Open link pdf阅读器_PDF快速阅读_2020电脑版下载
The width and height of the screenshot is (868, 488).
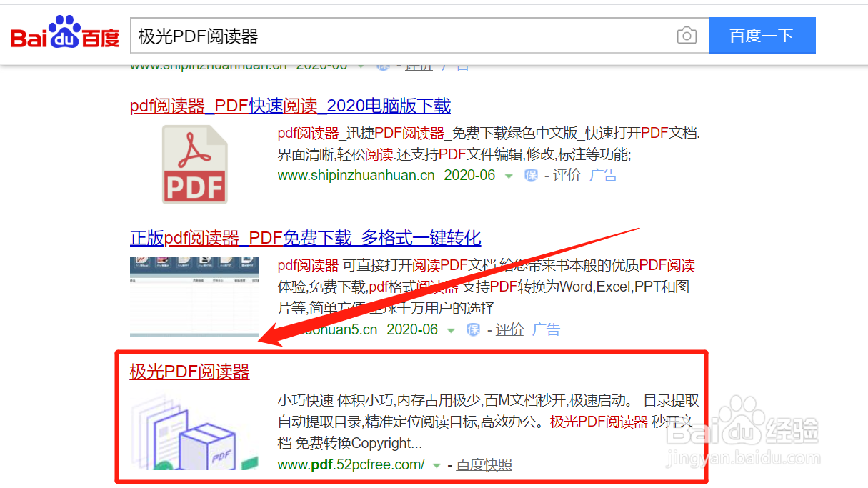[290, 106]
